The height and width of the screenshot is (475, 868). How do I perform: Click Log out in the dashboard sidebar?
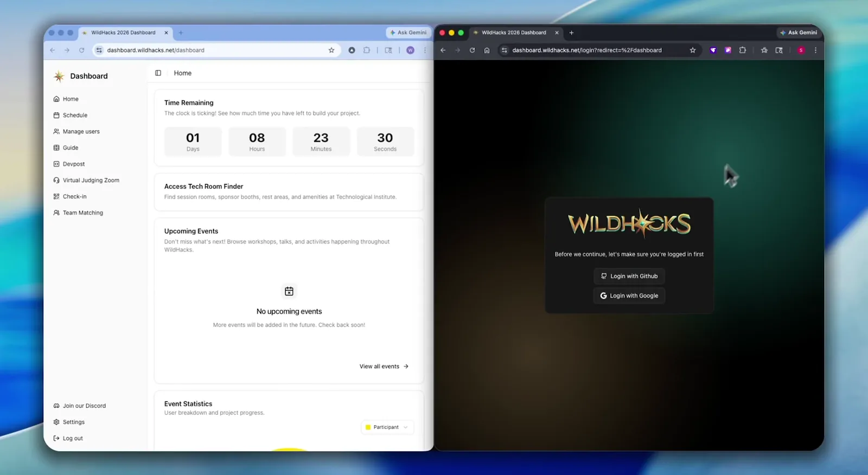pos(68,438)
